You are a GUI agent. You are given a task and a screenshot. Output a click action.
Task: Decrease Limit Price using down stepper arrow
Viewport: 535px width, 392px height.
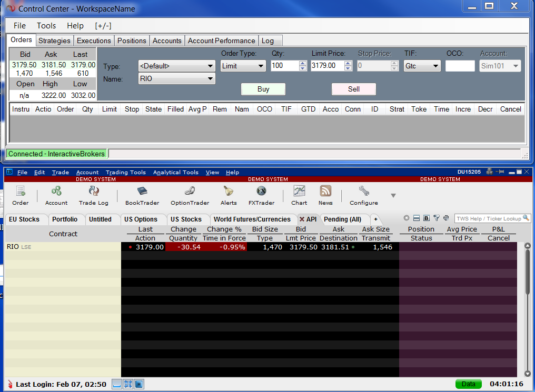(x=348, y=68)
